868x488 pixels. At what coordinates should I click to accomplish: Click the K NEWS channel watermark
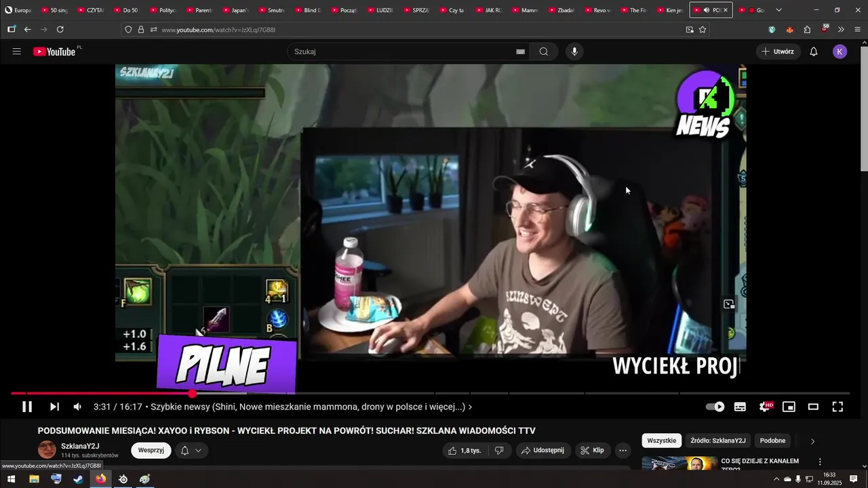(705, 104)
